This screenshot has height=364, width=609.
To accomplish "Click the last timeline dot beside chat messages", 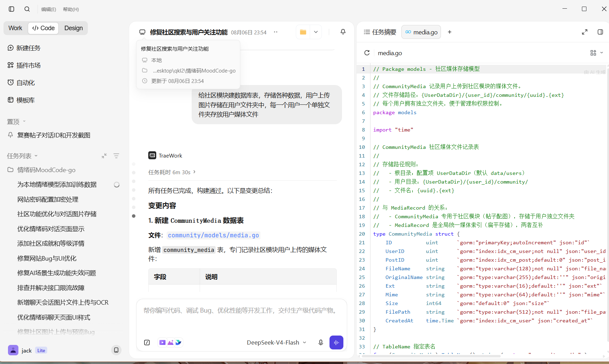I will coord(134,216).
